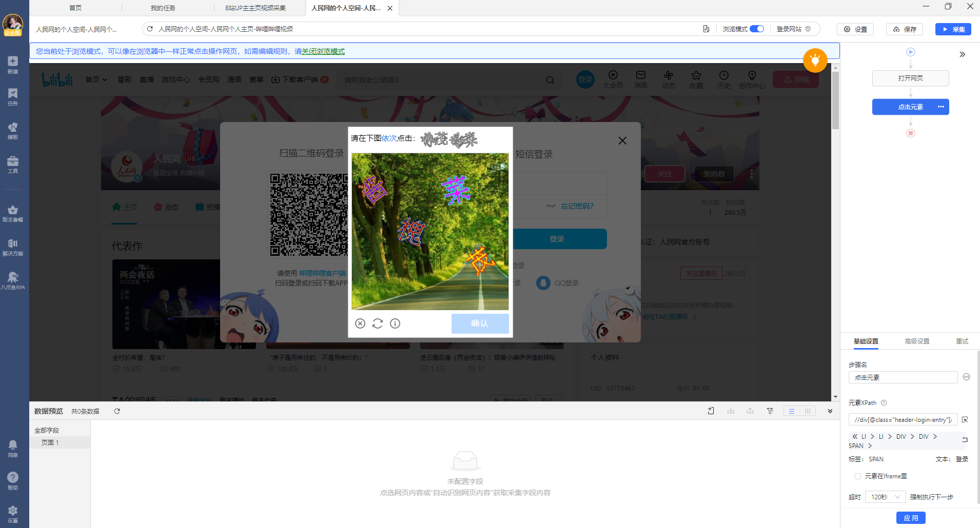Click the 应用 apply button
Viewport: 980px width, 528px height.
point(911,518)
